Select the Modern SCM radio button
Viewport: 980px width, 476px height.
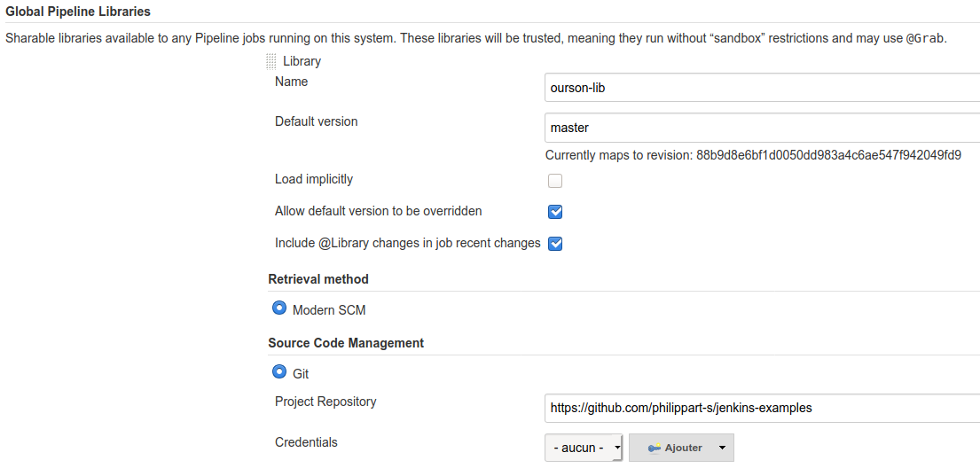(x=279, y=308)
